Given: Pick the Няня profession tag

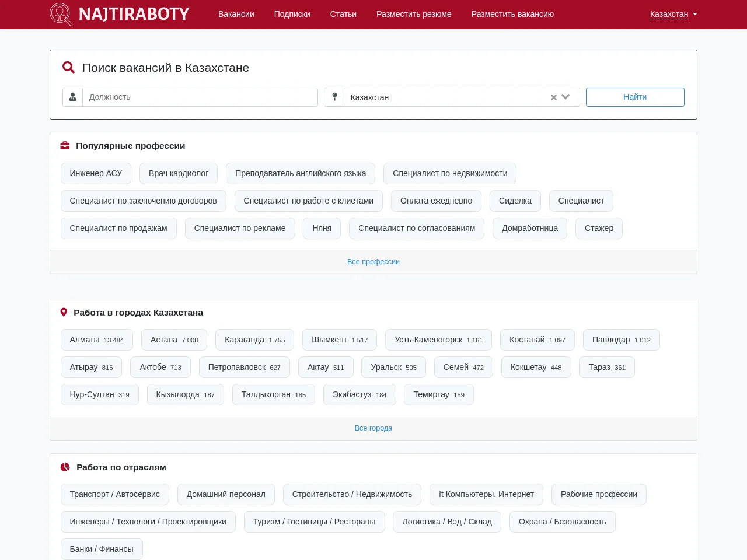Looking at the screenshot, I should pyautogui.click(x=322, y=228).
